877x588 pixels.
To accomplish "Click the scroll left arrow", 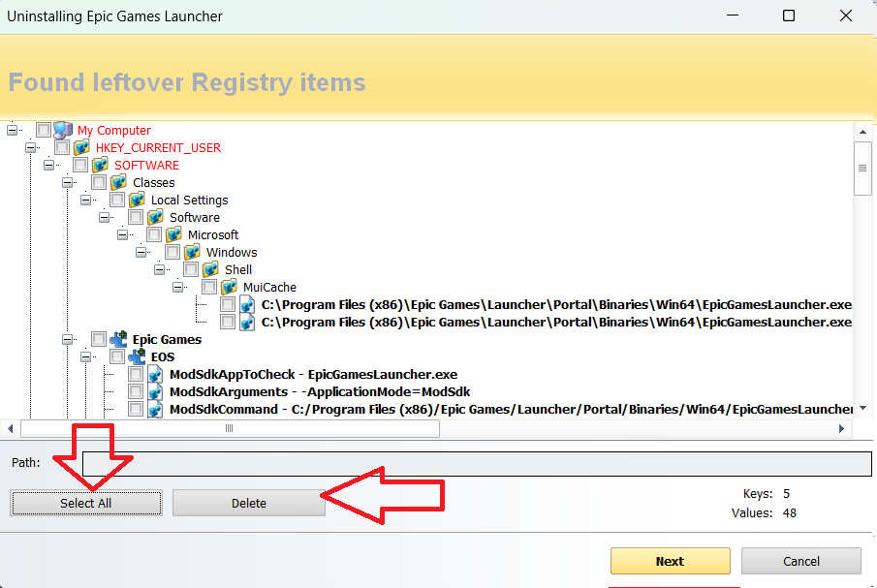I will 10,429.
